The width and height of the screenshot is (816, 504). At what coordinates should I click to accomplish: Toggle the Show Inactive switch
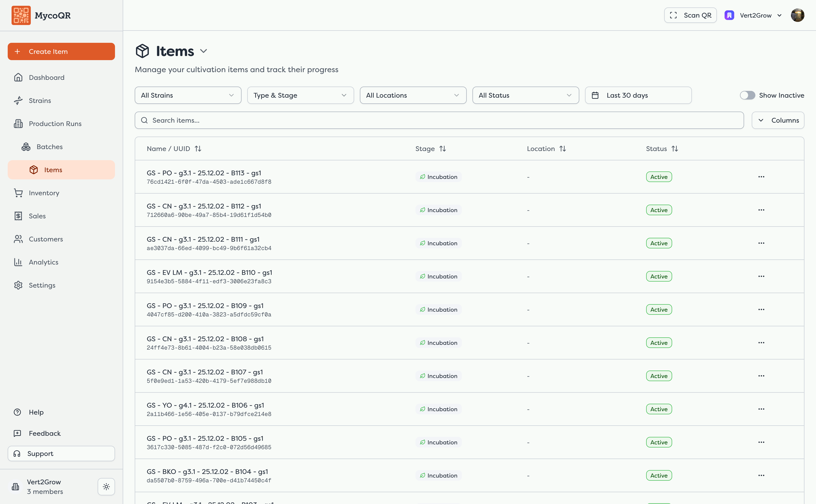(747, 95)
